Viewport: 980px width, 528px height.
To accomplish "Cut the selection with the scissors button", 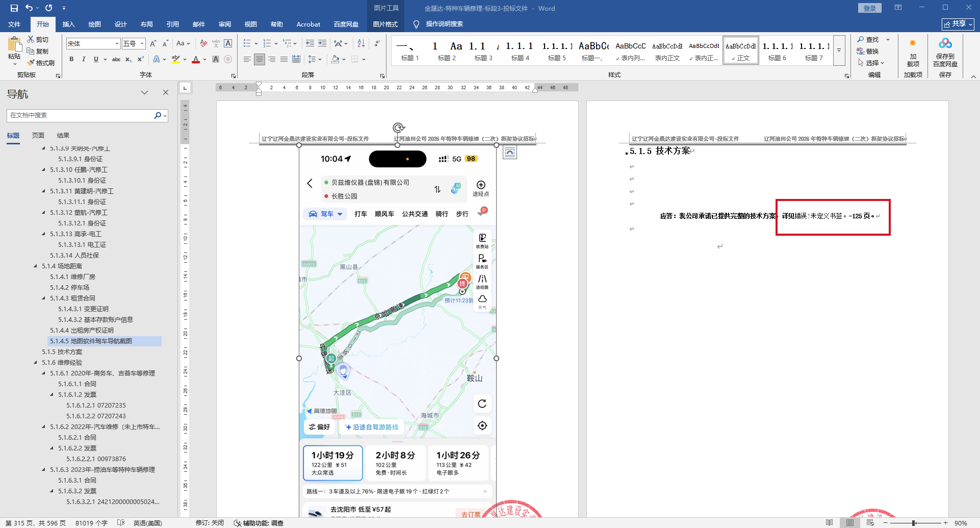I will (38, 39).
